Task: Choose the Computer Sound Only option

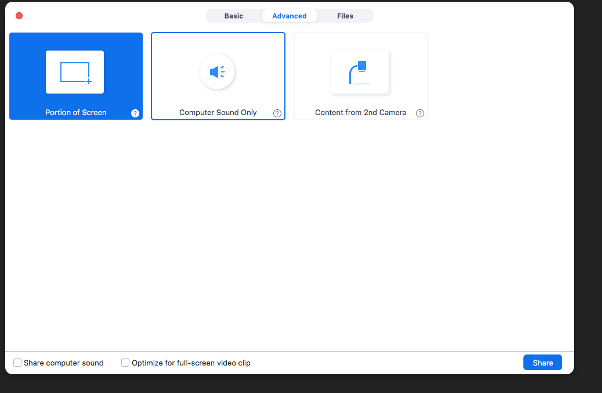Action: point(218,76)
